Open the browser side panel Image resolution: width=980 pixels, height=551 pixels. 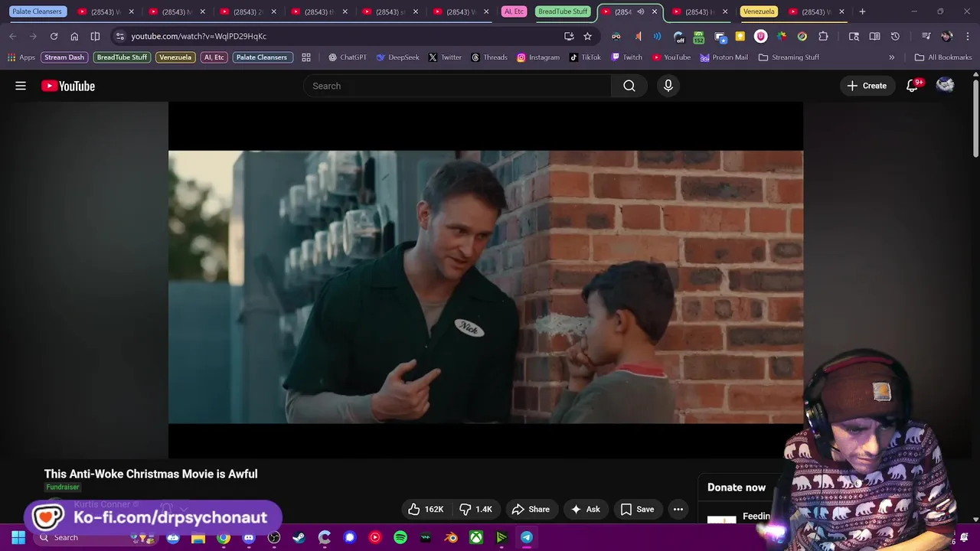[x=95, y=36]
